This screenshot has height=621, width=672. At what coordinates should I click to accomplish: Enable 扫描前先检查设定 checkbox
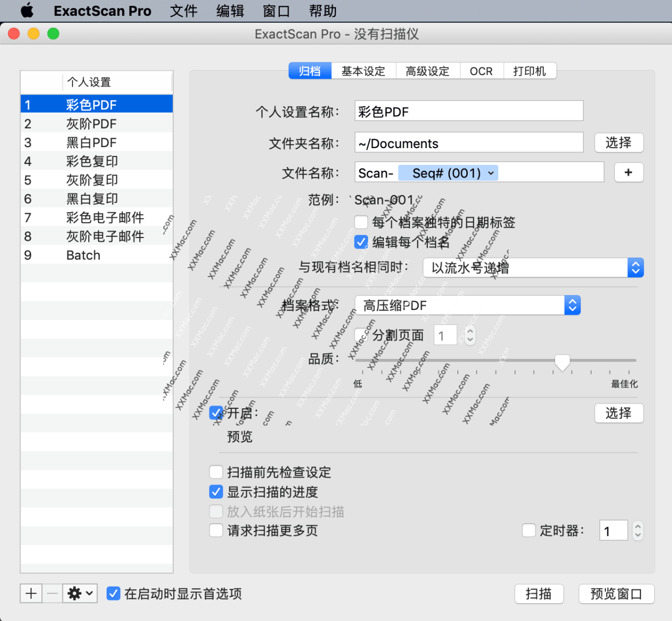216,472
